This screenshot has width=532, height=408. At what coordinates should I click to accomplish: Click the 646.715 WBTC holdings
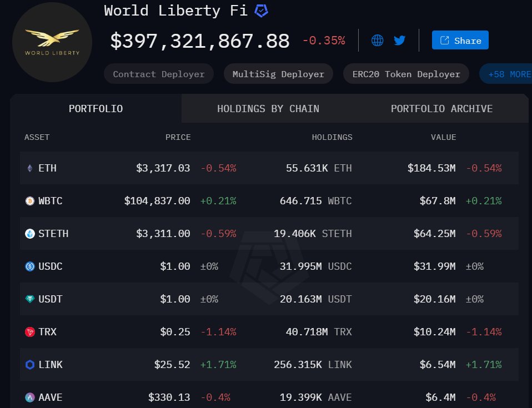pyautogui.click(x=315, y=201)
